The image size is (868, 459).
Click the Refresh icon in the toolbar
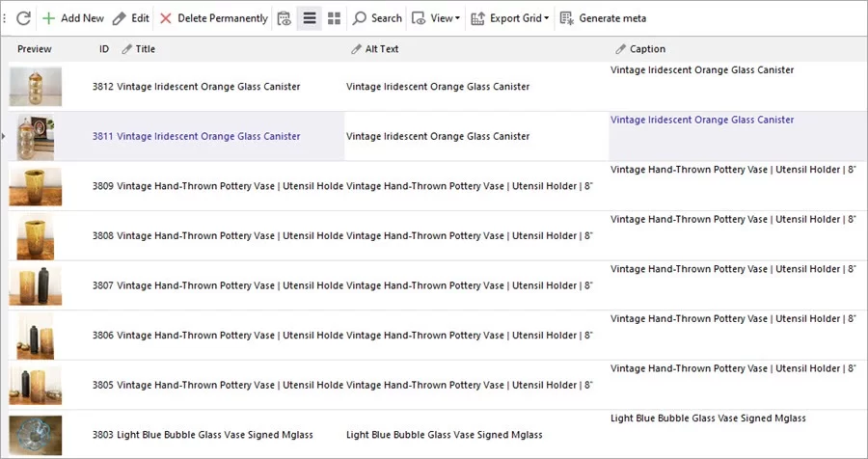click(24, 18)
